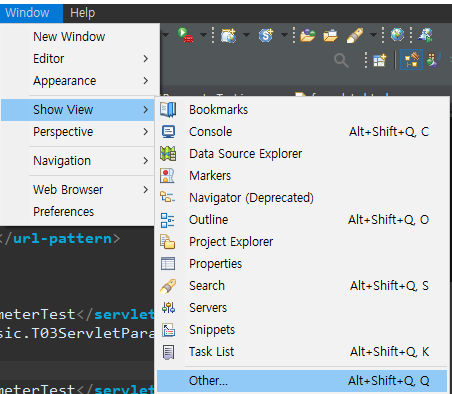This screenshot has width=452, height=394.
Task: Switch to the Java perspective icon
Action: [434, 60]
